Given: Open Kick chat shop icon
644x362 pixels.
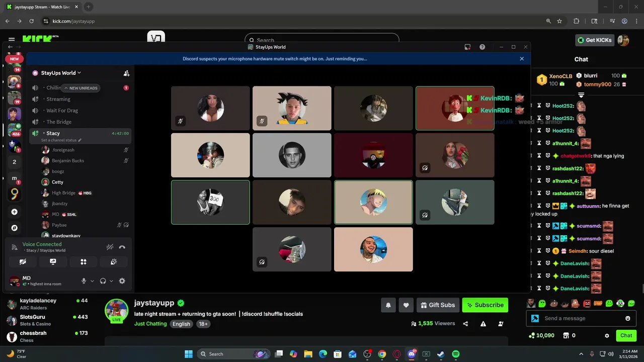Looking at the screenshot, I should (x=566, y=335).
